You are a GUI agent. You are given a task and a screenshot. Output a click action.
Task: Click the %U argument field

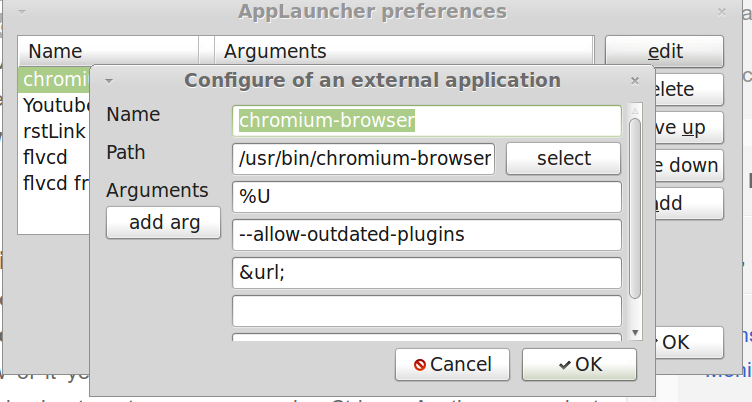click(427, 197)
